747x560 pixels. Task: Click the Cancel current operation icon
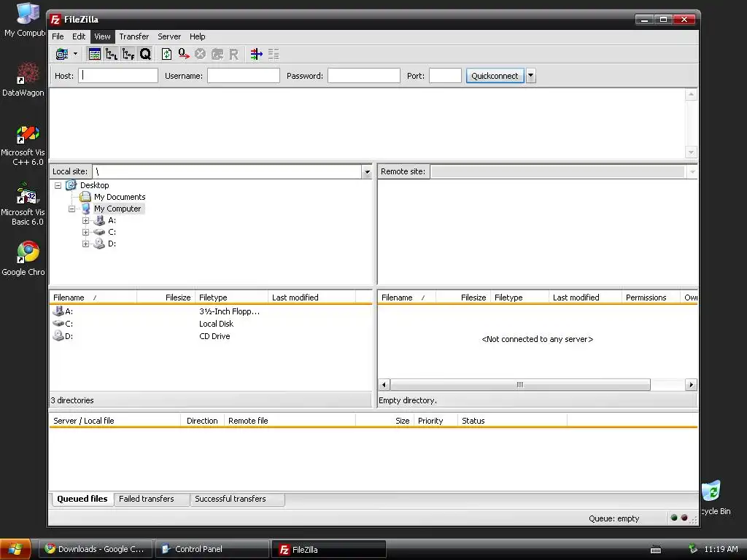pyautogui.click(x=201, y=54)
